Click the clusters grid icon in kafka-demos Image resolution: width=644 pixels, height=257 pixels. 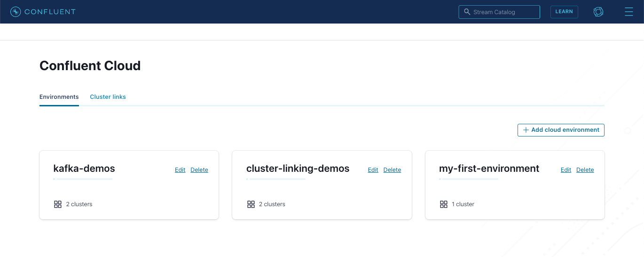[x=58, y=204]
